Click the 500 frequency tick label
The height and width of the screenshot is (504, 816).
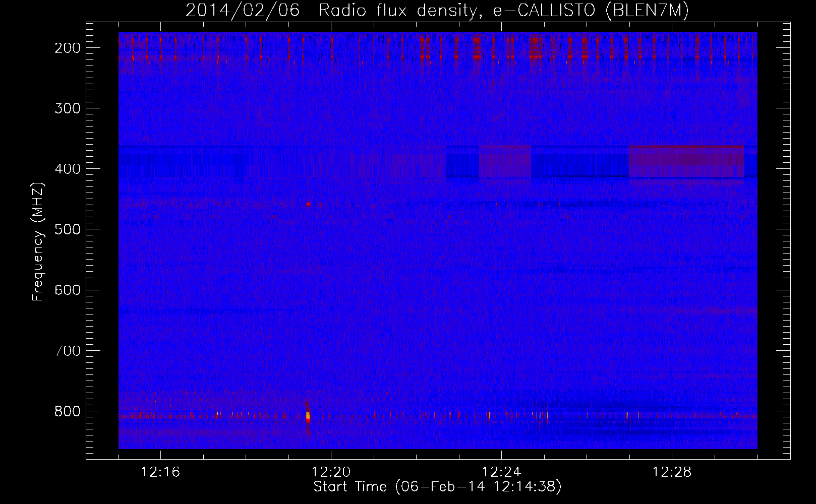point(67,229)
